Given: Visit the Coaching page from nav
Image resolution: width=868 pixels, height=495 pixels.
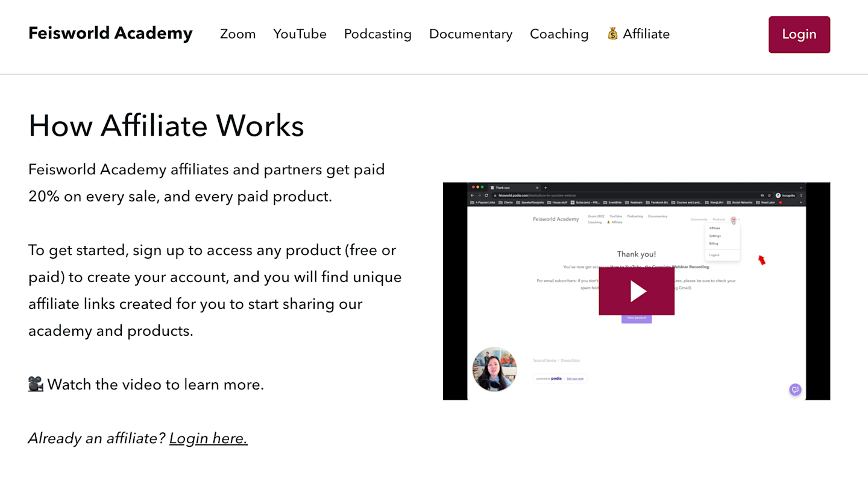Looking at the screenshot, I should coord(559,34).
